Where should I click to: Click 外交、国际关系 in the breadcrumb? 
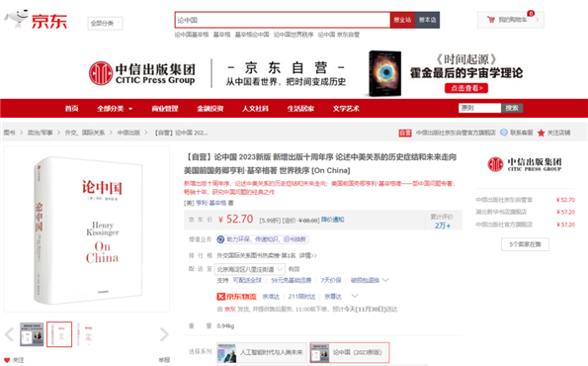click(85, 133)
